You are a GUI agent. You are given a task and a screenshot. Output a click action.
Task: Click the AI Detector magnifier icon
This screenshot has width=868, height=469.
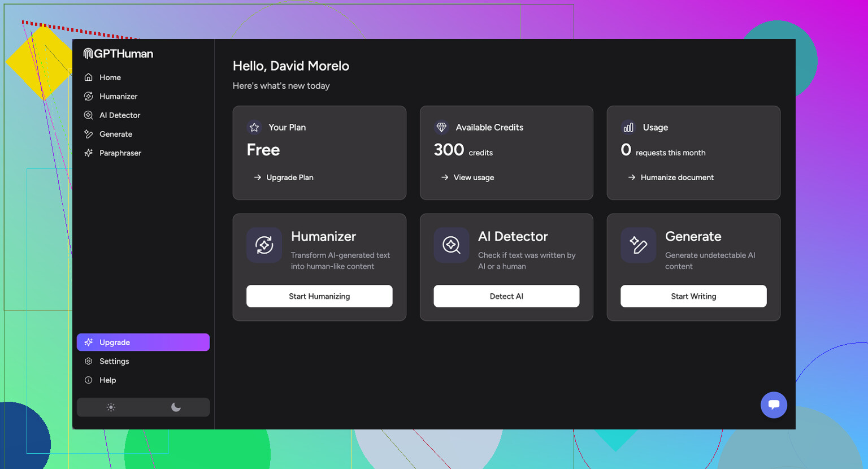pos(451,245)
